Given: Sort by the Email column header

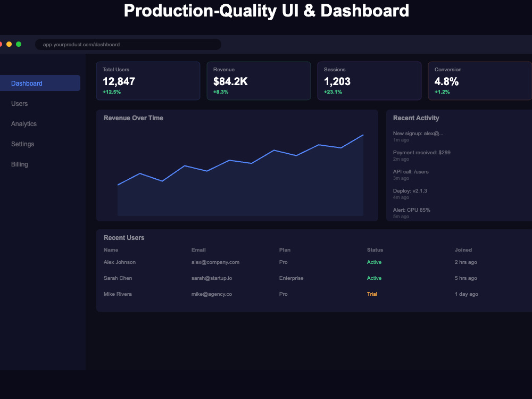Looking at the screenshot, I should [x=198, y=250].
